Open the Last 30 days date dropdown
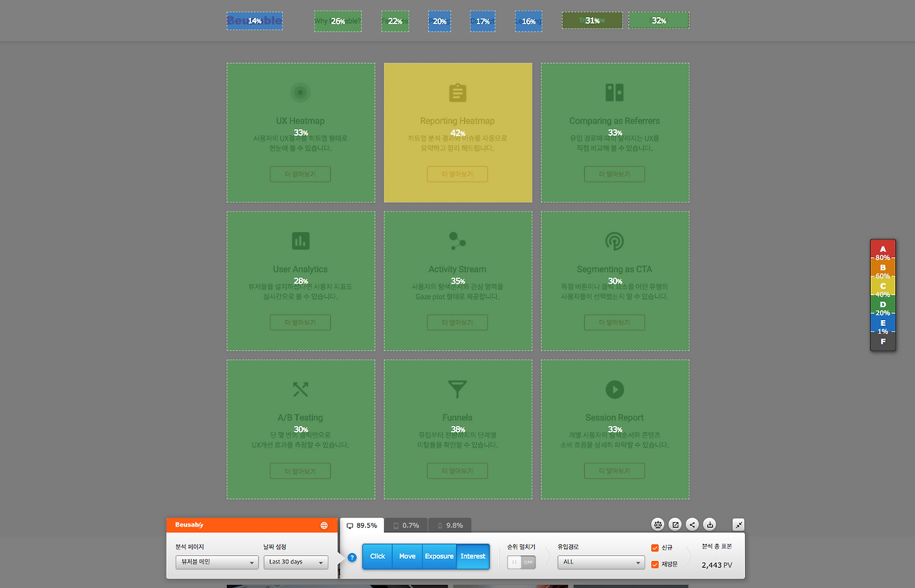This screenshot has height=588, width=915. click(296, 562)
